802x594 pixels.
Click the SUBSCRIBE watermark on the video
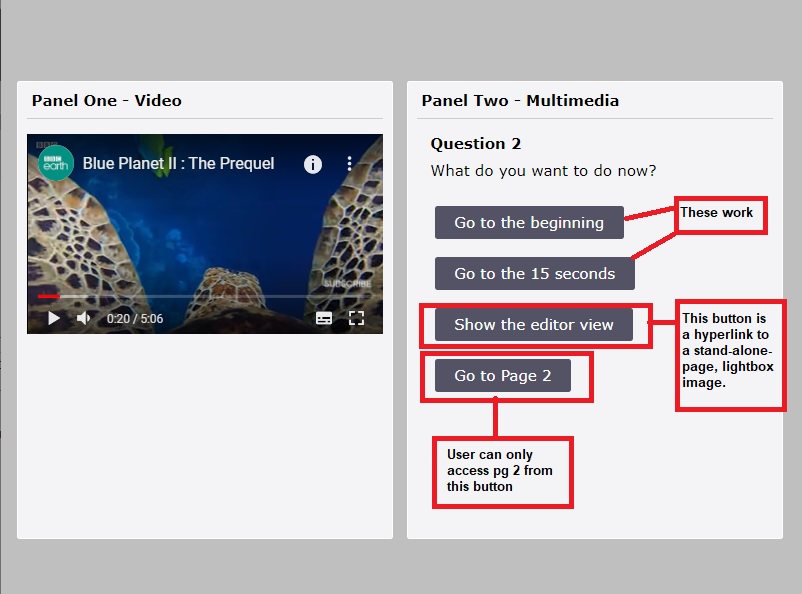(347, 283)
